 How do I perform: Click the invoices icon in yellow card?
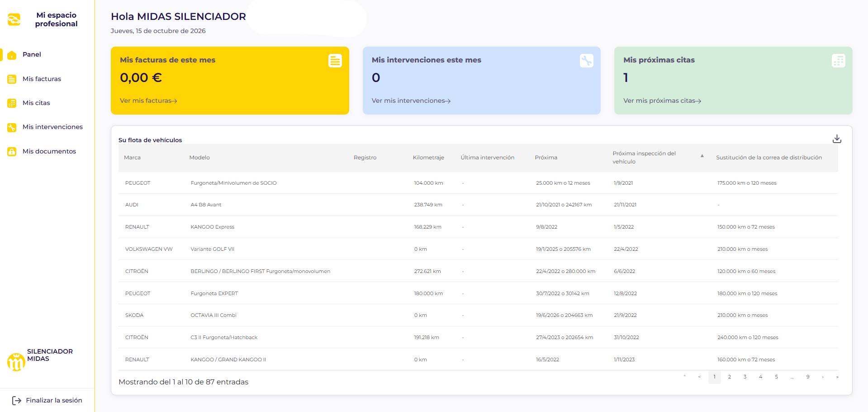tap(335, 61)
